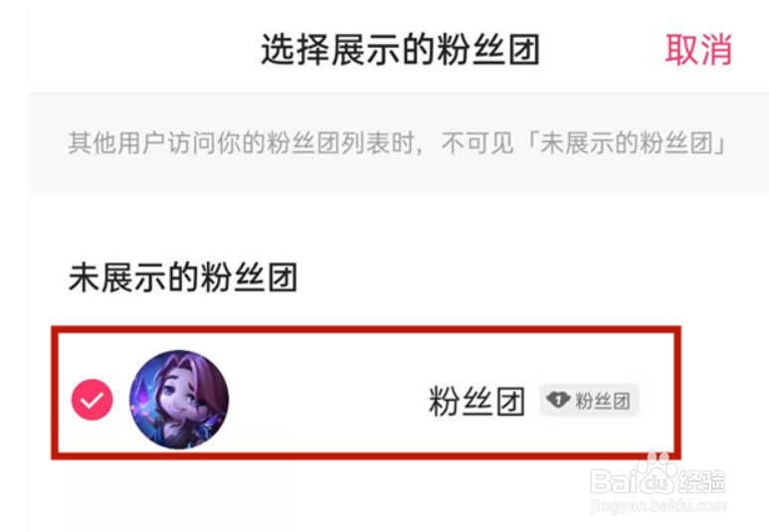Open the jingyan.baidu.com watermark link
The width and height of the screenshot is (769, 532).
tap(659, 505)
